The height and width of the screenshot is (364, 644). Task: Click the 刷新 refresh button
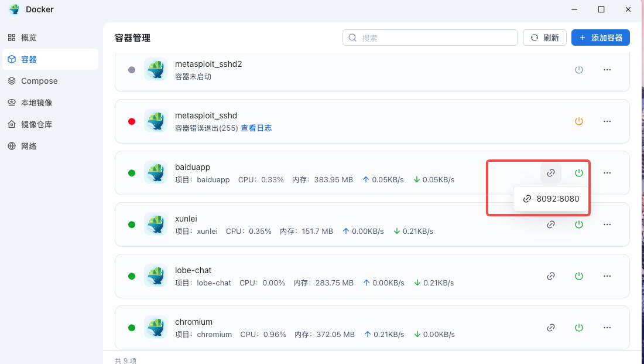tap(544, 38)
